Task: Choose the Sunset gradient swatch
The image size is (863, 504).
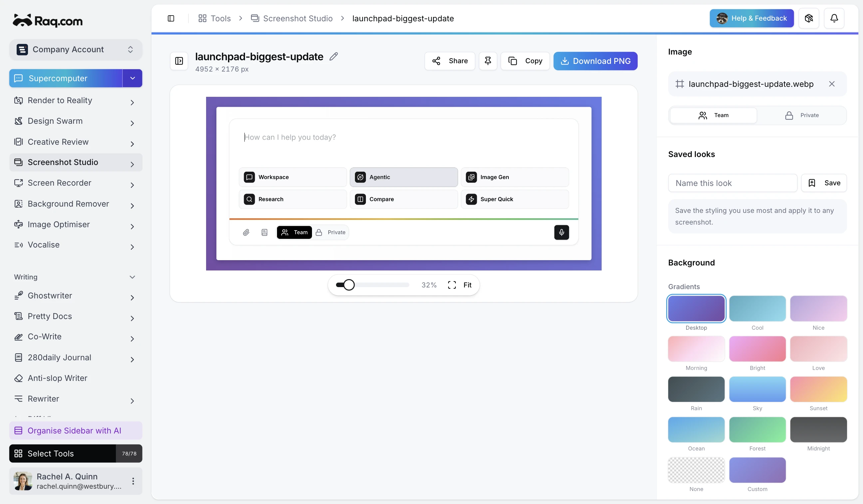Action: [x=818, y=389]
